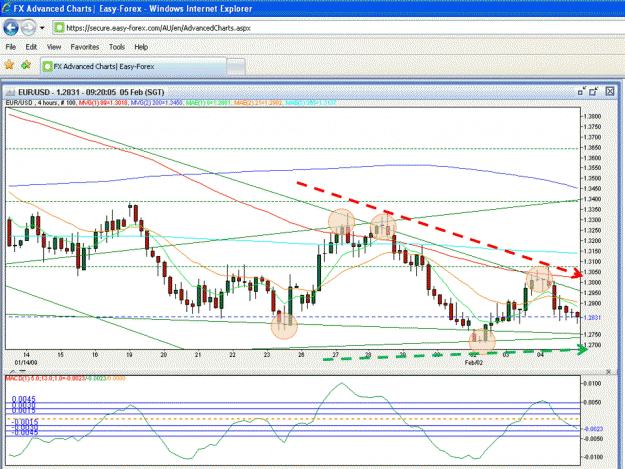The height and width of the screenshot is (469, 625).
Task: Click the site icon in the address bar
Action: (59, 28)
